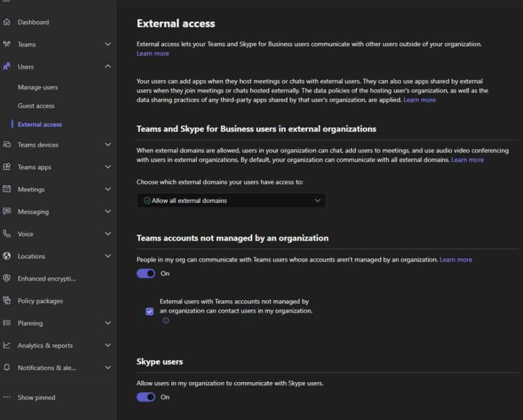Screen dimensions: 523x420
Task: Collapse the Users section chevron
Action: coord(108,66)
